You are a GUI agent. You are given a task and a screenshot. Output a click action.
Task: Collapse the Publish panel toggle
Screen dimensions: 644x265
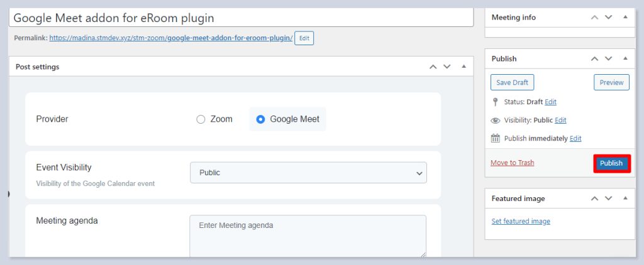[x=624, y=58]
